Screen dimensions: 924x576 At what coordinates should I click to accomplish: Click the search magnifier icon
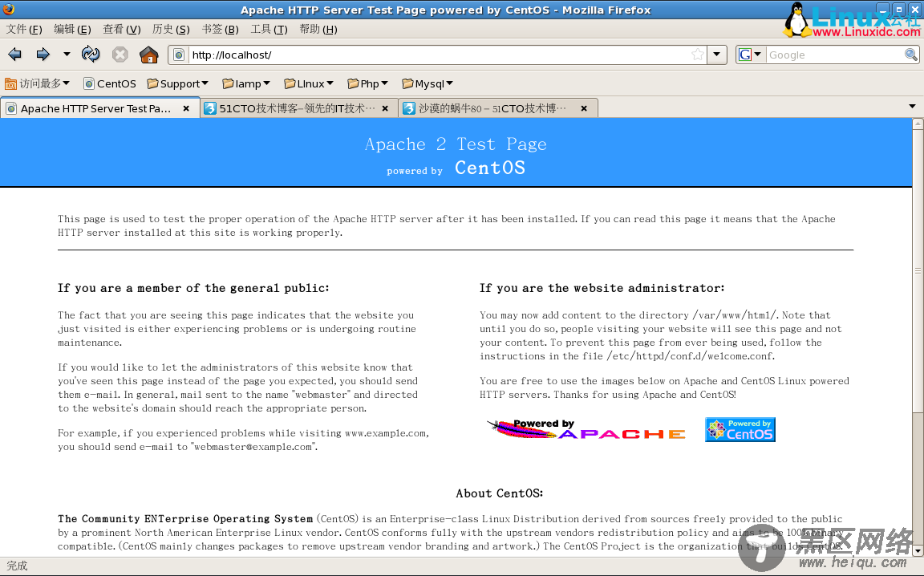point(911,55)
